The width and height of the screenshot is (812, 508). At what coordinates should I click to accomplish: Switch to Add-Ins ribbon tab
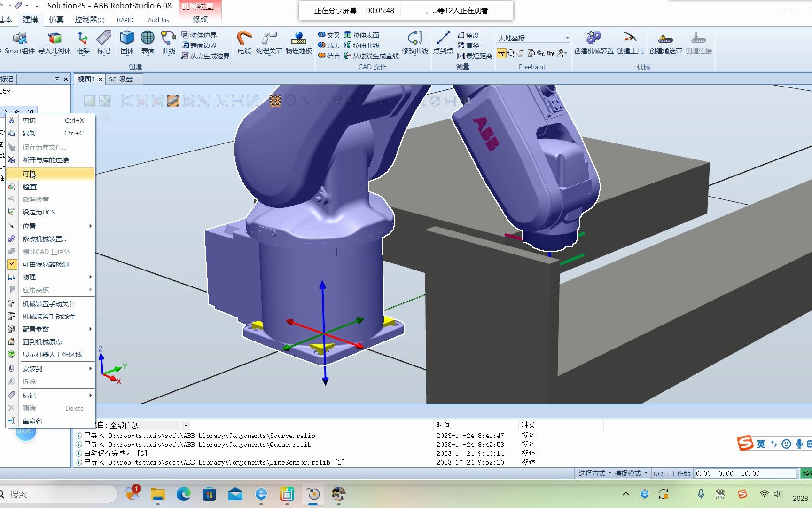tap(158, 20)
